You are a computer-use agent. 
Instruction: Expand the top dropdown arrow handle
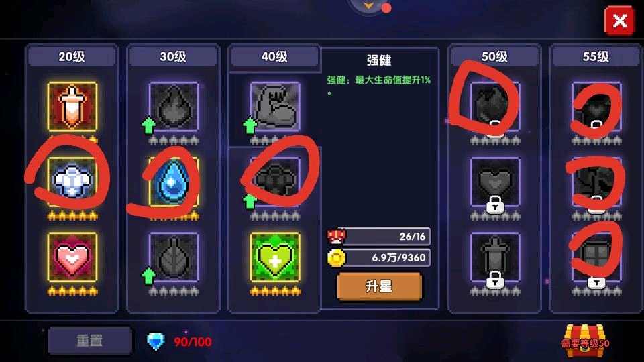point(368,6)
